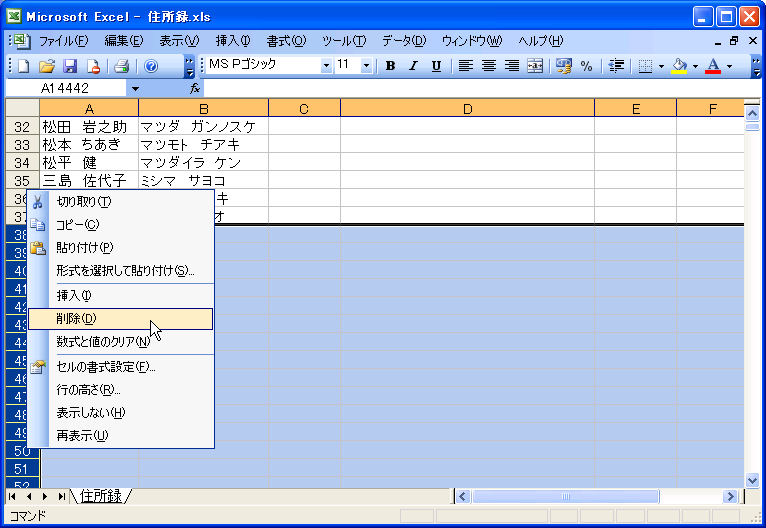The image size is (766, 528).
Task: Open font color dropdown arrow
Action: click(x=729, y=66)
